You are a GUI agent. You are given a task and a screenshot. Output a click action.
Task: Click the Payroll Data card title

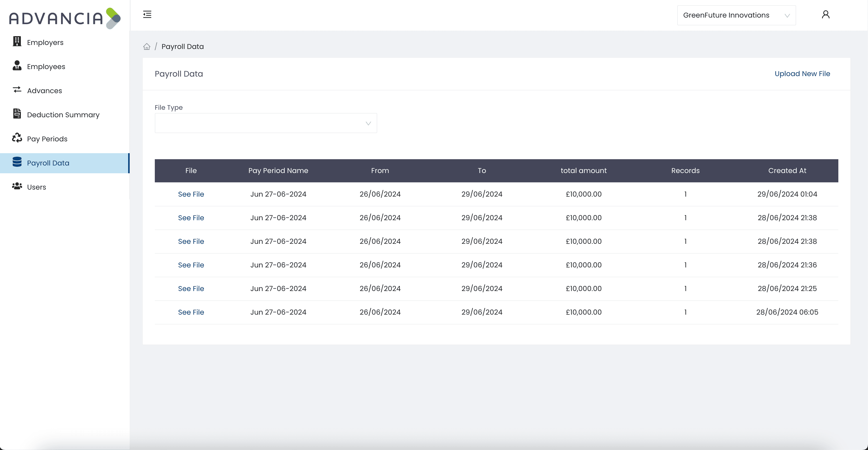point(179,74)
